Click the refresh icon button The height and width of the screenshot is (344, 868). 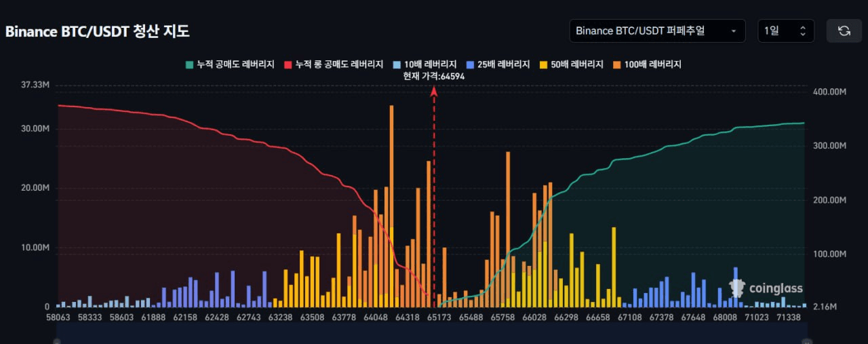(844, 31)
